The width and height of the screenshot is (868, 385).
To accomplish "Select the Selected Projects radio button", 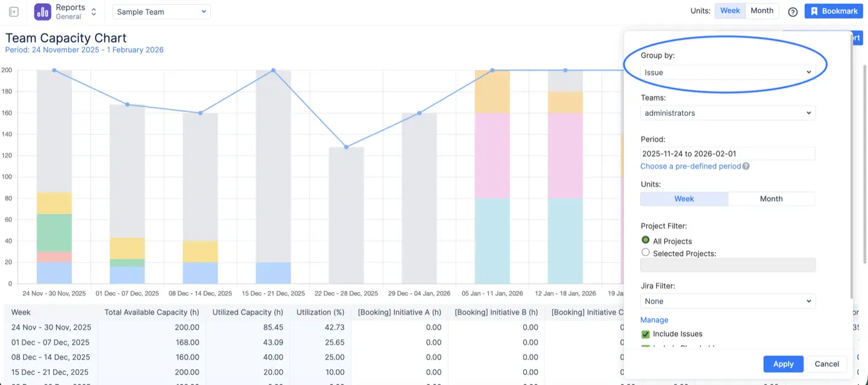I will click(x=646, y=253).
